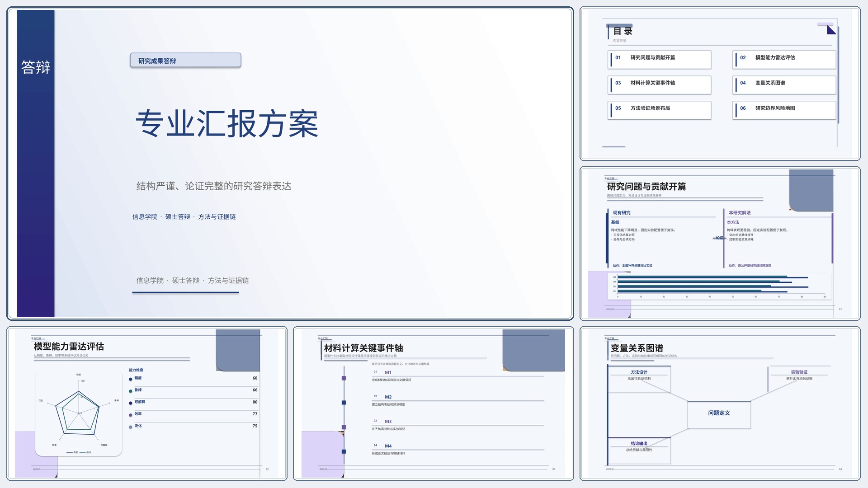Image resolution: width=868 pixels, height=488 pixels.
Task: Open the 模型能力雷达评估 slide thumbnail
Action: pos(147,404)
